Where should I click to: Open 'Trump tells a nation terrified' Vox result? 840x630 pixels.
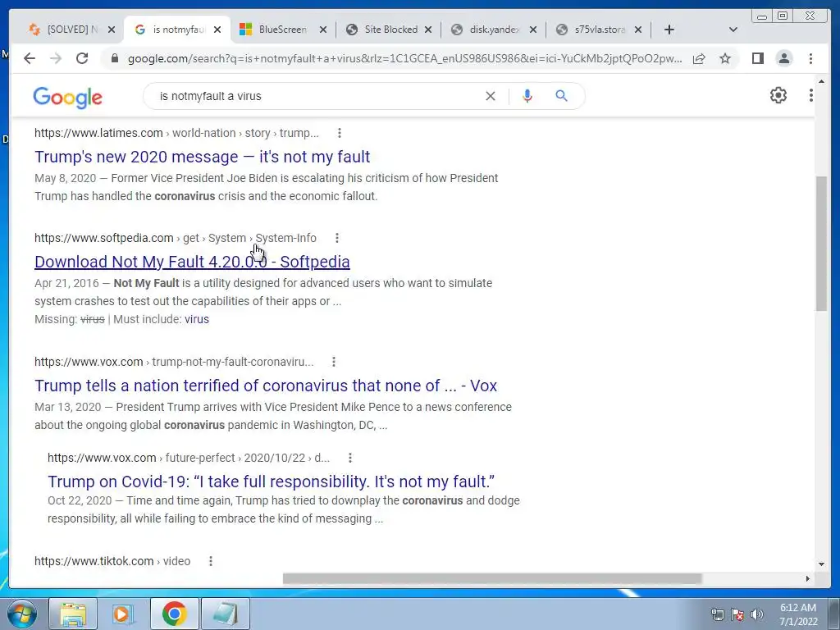pyautogui.click(x=266, y=386)
